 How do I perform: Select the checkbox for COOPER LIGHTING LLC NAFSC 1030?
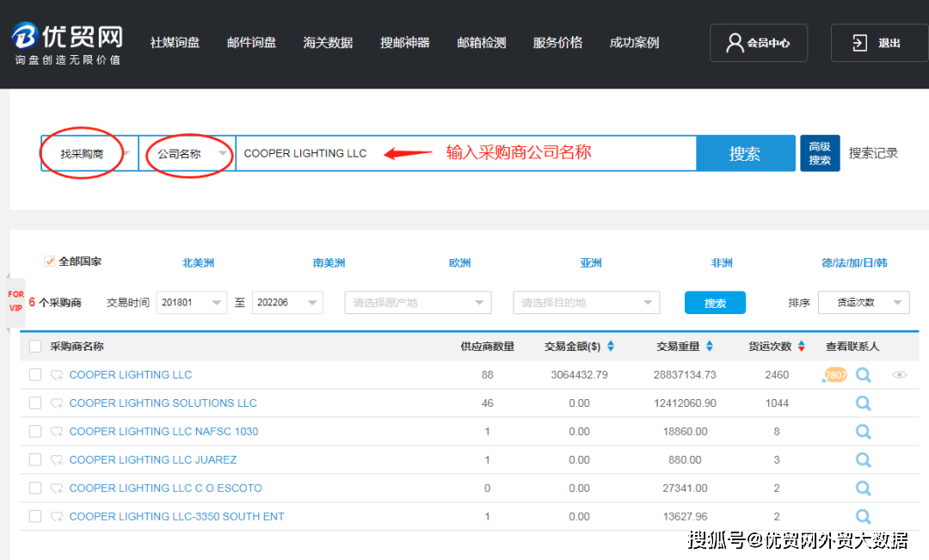coord(34,431)
